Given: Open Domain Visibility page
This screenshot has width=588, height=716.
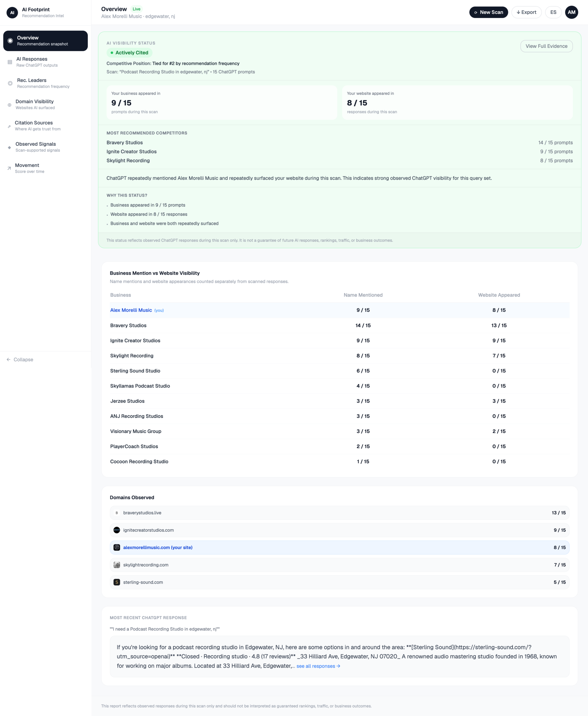Looking at the screenshot, I should point(45,104).
